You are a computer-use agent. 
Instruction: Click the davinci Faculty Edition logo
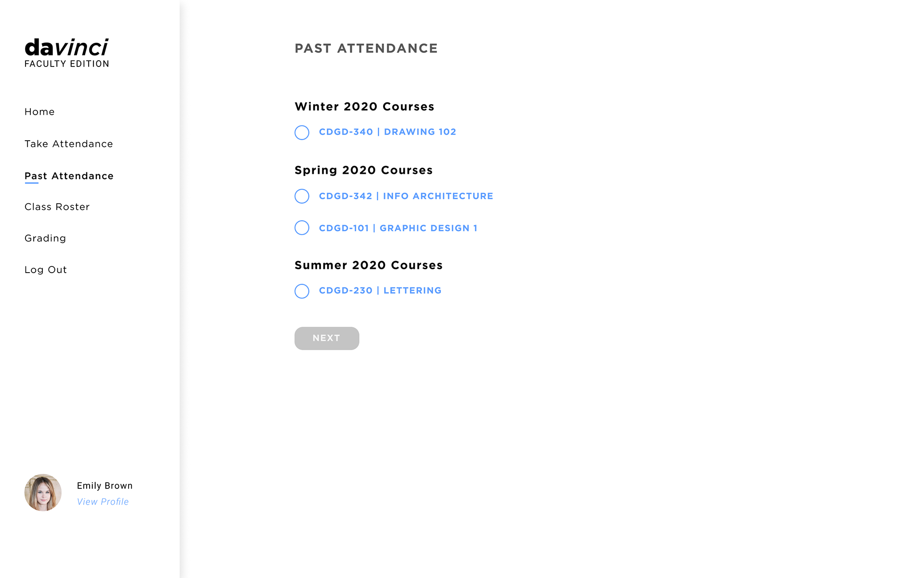coord(66,53)
